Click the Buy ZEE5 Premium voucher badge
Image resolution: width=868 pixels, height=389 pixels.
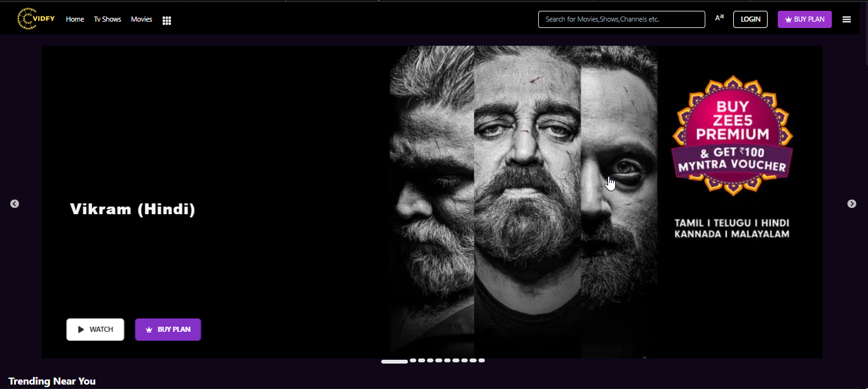(x=732, y=135)
